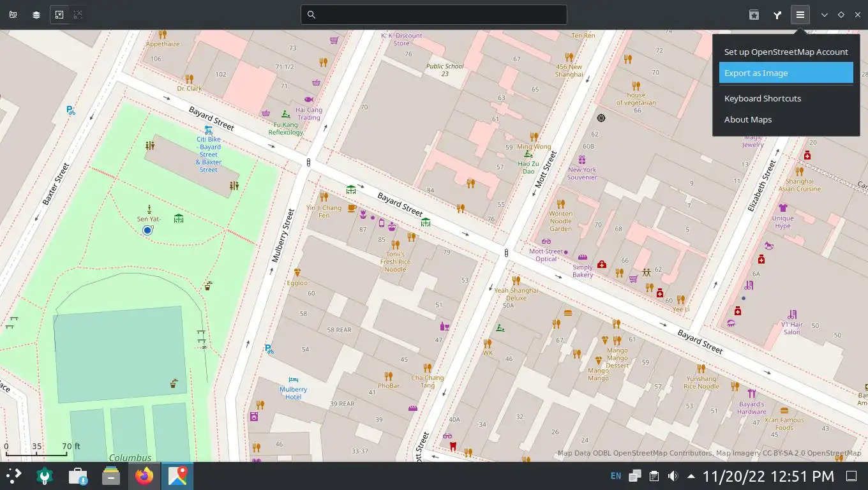
Task: Expand the system tray hidden icons arrow
Action: point(691,476)
